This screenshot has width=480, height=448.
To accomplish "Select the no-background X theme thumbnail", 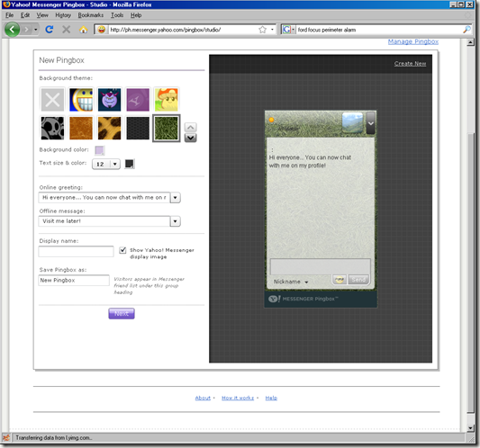I will click(52, 100).
